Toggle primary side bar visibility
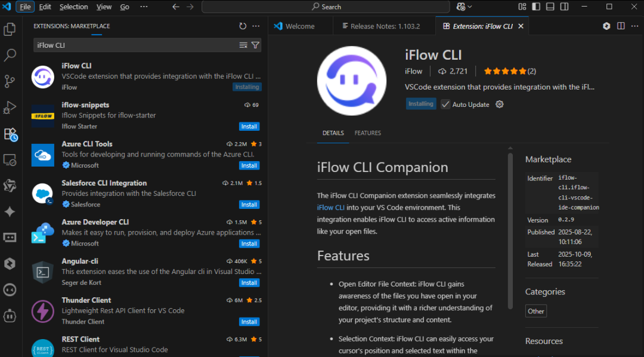The image size is (644, 357). pyautogui.click(x=536, y=7)
